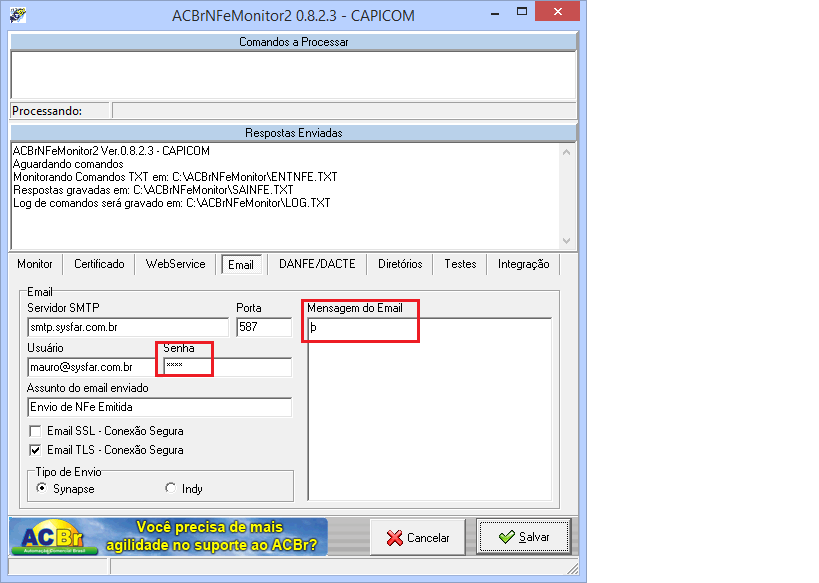Click the 'ACBrNFeMonitor2 Ver.0.8.2.3 - CAPICOM' log line
819x583 pixels.
coord(111,151)
